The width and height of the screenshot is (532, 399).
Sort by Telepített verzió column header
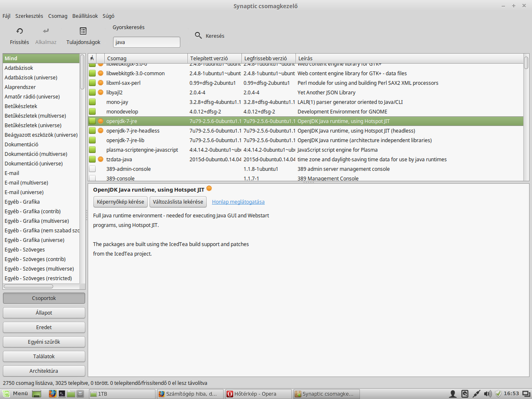click(214, 58)
